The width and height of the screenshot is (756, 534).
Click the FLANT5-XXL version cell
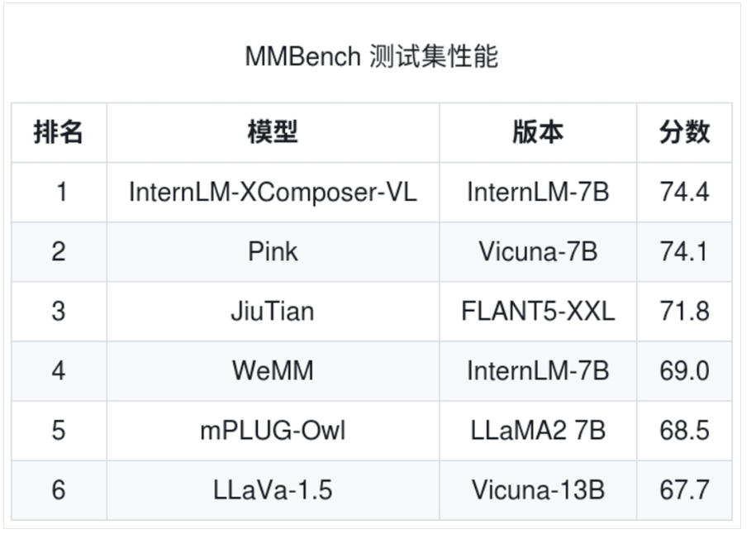[538, 311]
